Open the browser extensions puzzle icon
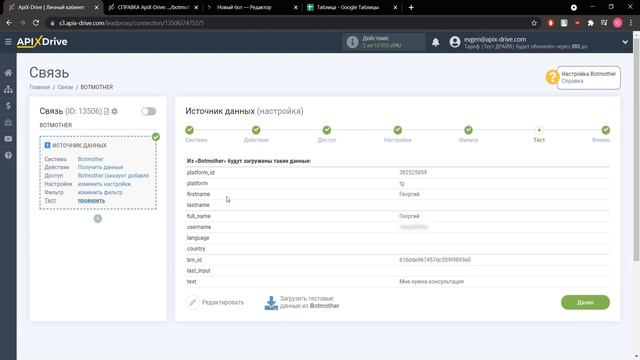 coord(591,23)
